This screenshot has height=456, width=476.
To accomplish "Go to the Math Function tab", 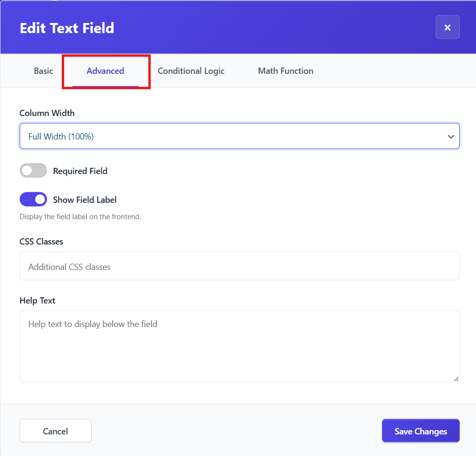I will 285,71.
